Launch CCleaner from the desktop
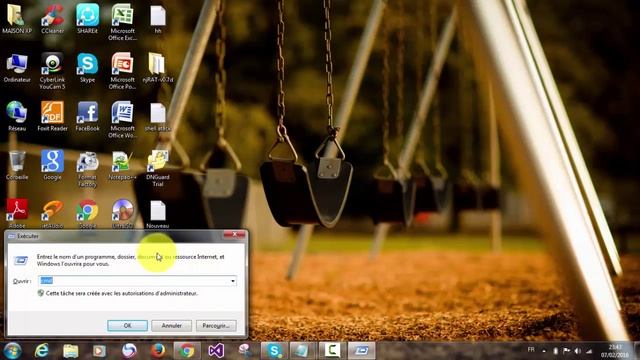The width and height of the screenshot is (640, 360). coord(52,19)
